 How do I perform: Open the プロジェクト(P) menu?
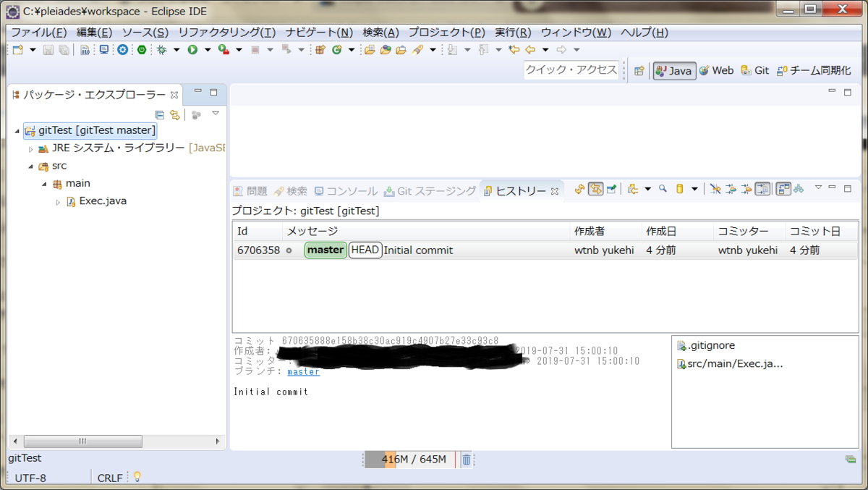pyautogui.click(x=446, y=33)
